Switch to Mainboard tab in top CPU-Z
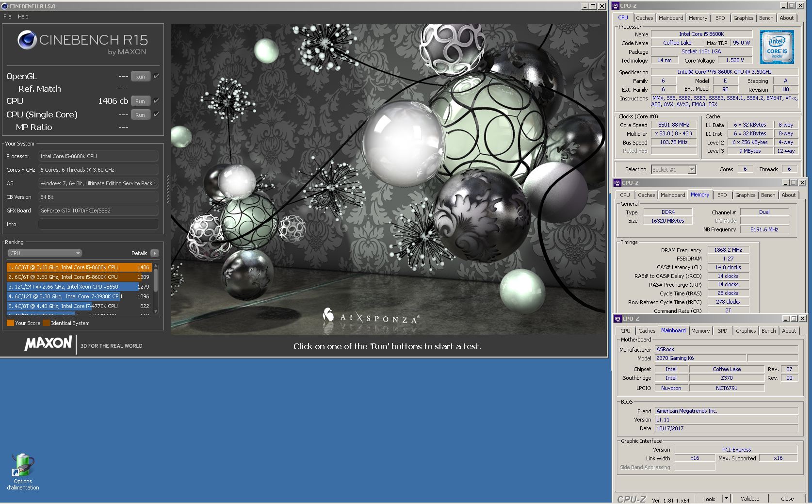 tap(671, 18)
